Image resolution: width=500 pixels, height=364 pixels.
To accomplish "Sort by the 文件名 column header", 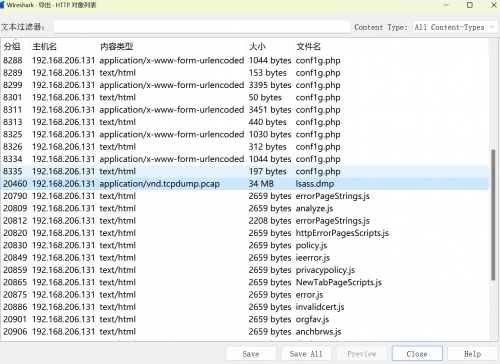I will pos(391,46).
